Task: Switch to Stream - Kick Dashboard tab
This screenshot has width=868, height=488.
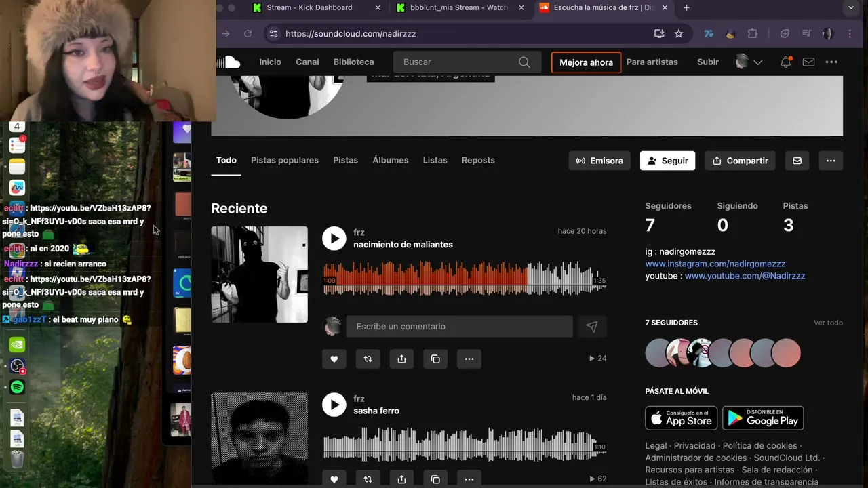Action: 309,7
